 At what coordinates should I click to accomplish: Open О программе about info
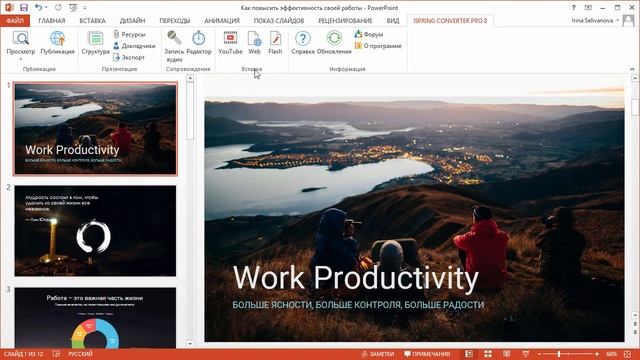[x=378, y=46]
